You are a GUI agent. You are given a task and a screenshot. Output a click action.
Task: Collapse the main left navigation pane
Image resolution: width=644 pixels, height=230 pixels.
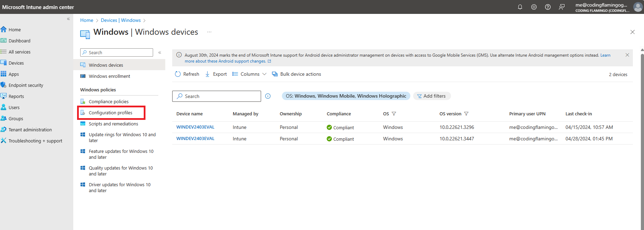68,19
